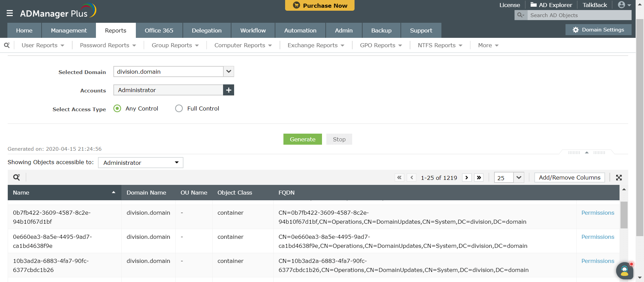Open the live chat support widget

[x=625, y=271]
